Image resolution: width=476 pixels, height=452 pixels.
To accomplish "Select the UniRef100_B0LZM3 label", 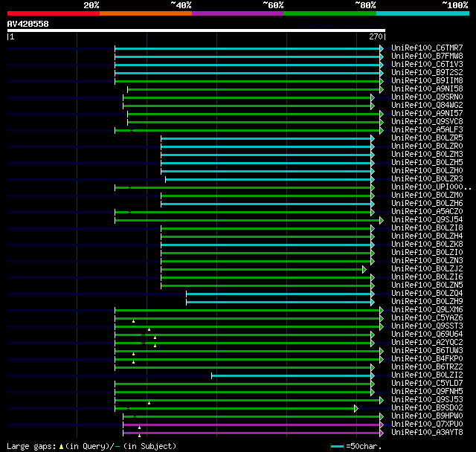I will (x=427, y=155).
